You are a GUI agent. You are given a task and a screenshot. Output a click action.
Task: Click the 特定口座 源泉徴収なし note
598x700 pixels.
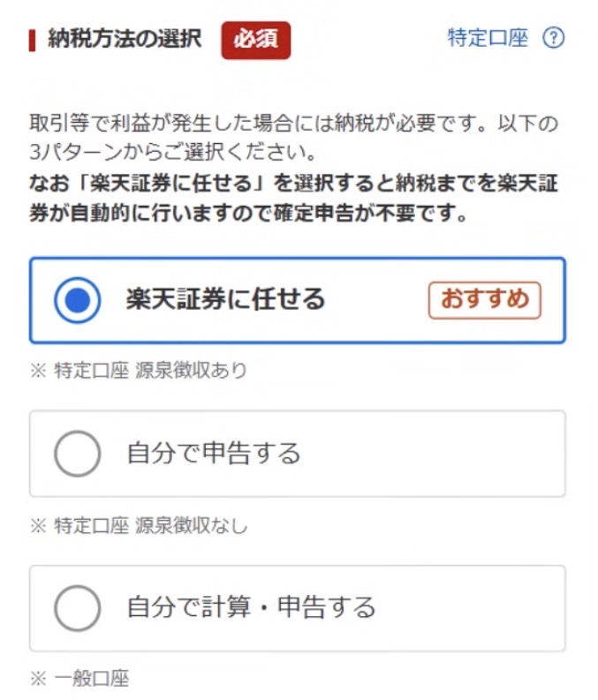pyautogui.click(x=148, y=526)
